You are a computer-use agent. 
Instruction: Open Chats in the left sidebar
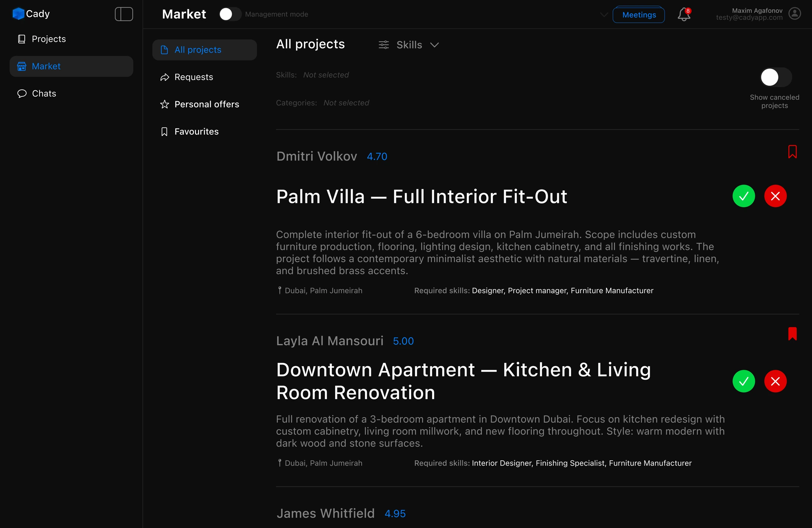[71, 93]
